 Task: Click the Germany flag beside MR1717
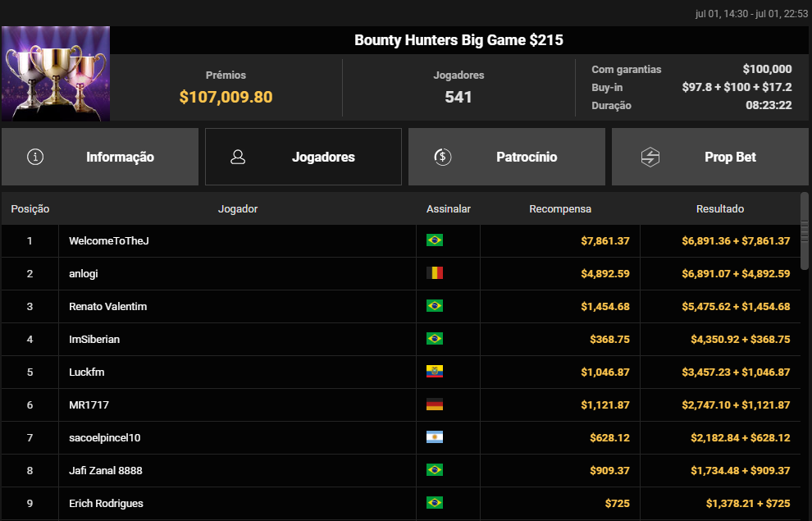point(435,404)
